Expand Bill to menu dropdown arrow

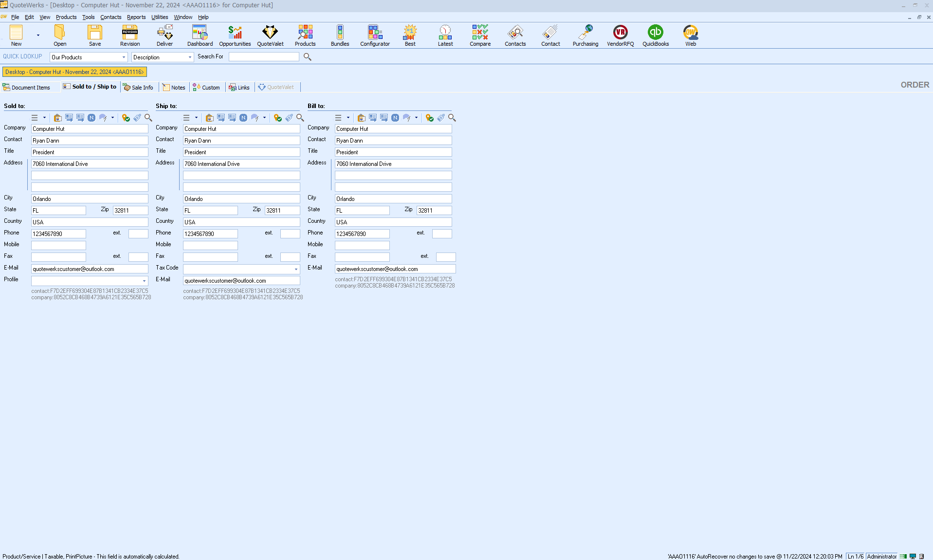tap(348, 118)
